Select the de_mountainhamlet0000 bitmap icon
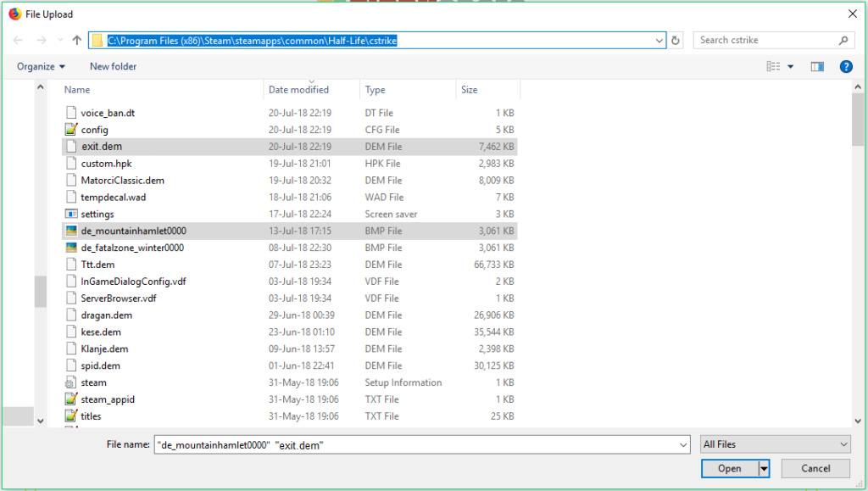The height and width of the screenshot is (491, 868). [x=71, y=231]
